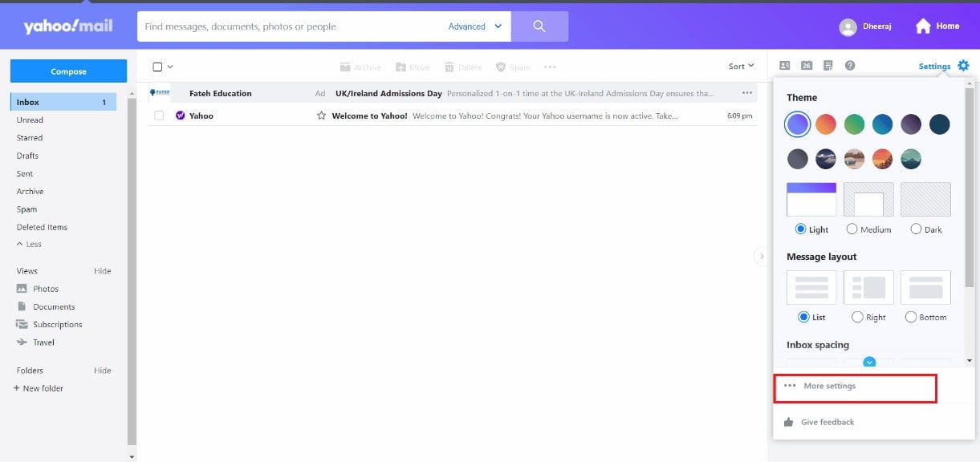The height and width of the screenshot is (462, 980).
Task: Open the select-all dropdown arrow
Action: click(x=170, y=67)
